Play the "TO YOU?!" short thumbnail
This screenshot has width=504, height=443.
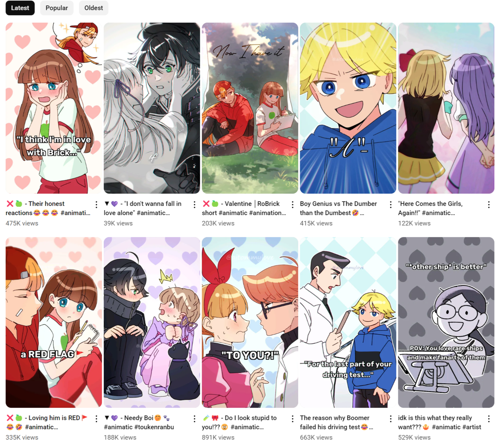tap(250, 322)
